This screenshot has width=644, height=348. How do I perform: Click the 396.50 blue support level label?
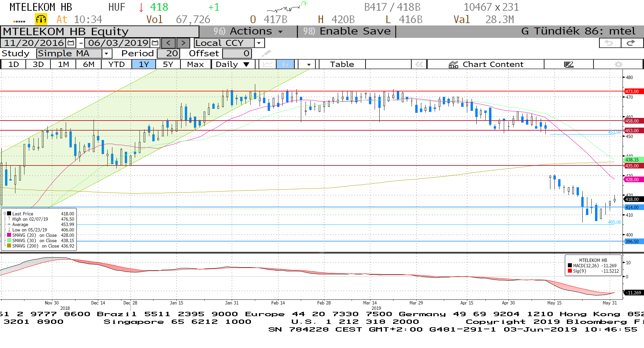(x=634, y=241)
